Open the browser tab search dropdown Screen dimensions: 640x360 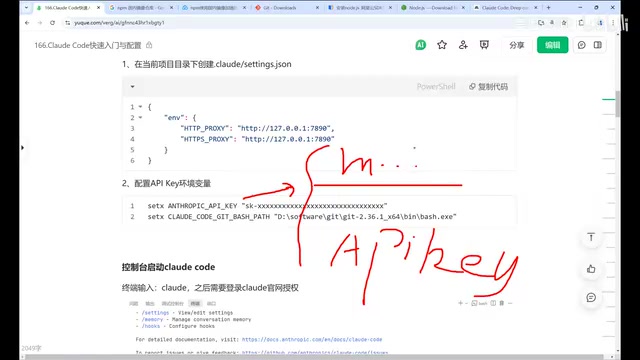click(x=26, y=7)
